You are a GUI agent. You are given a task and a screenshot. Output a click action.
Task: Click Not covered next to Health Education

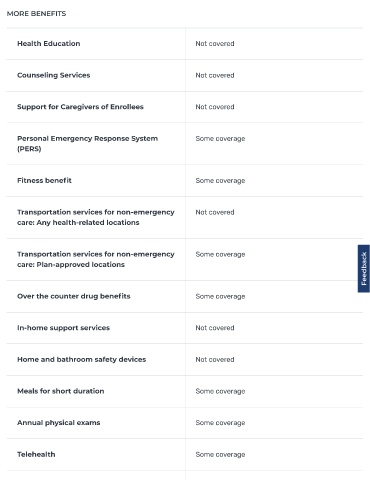pos(215,44)
